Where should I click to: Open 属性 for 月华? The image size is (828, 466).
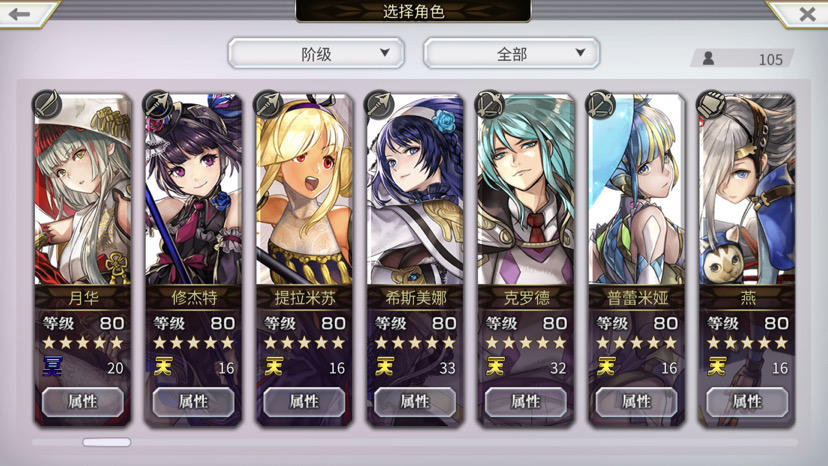pos(83,402)
